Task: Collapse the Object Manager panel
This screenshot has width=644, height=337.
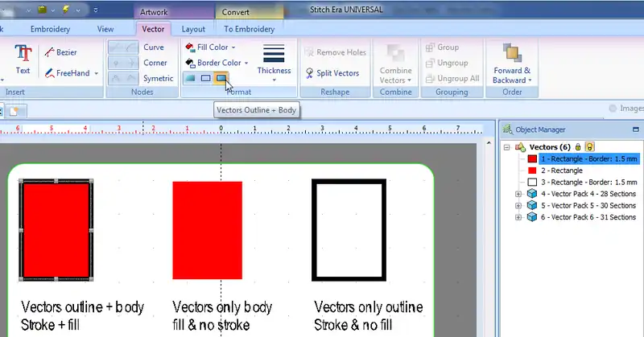Action: [636, 129]
